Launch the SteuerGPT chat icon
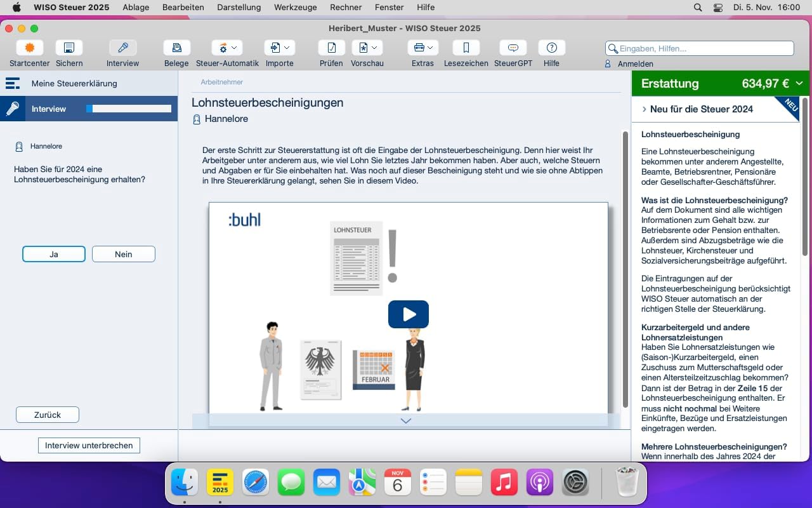Screen dimensions: 812x508 [513, 48]
